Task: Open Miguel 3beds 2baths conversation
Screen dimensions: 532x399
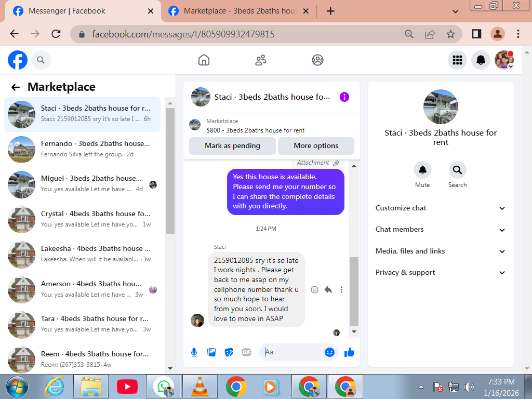Action: coord(82,184)
